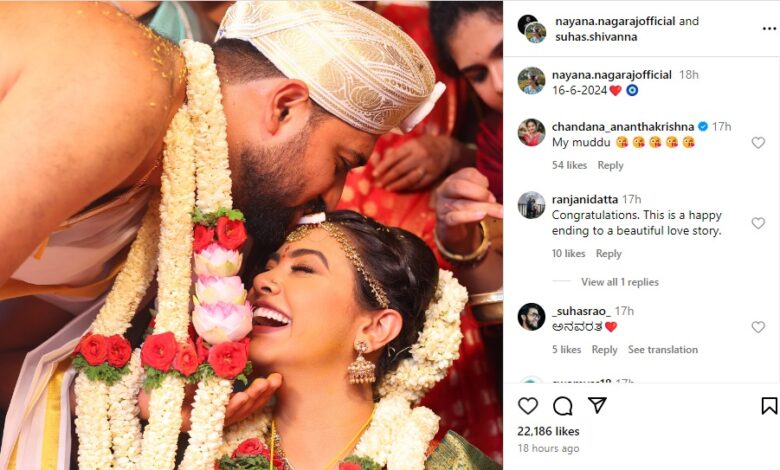Open the comment bubble icon
Image resolution: width=780 pixels, height=470 pixels.
click(x=563, y=406)
